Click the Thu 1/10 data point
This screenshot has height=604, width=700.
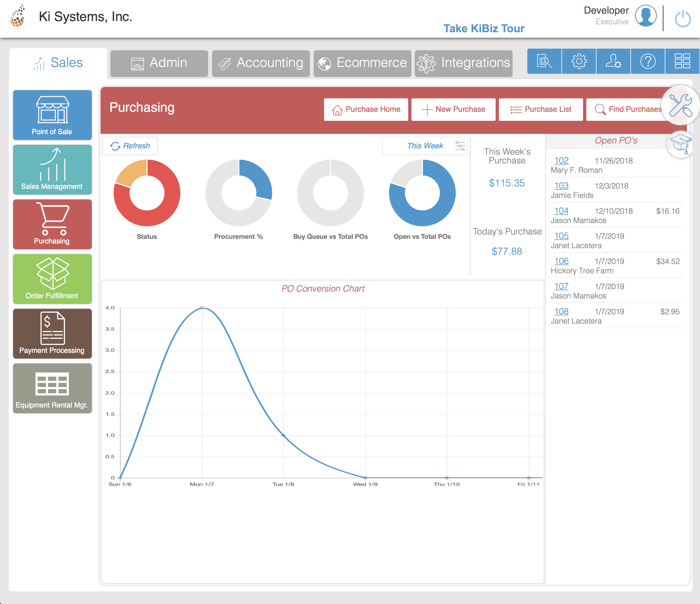(x=447, y=478)
